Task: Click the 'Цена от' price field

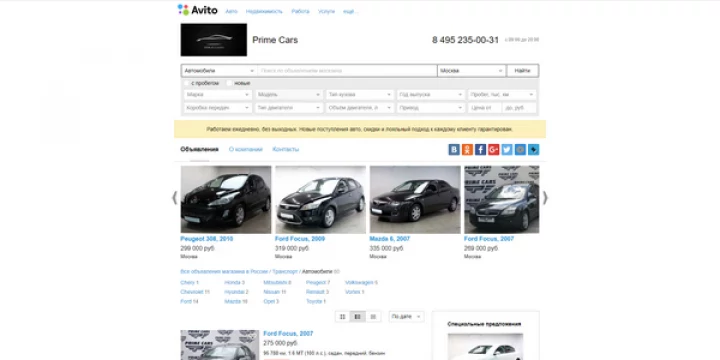Action: (485, 108)
